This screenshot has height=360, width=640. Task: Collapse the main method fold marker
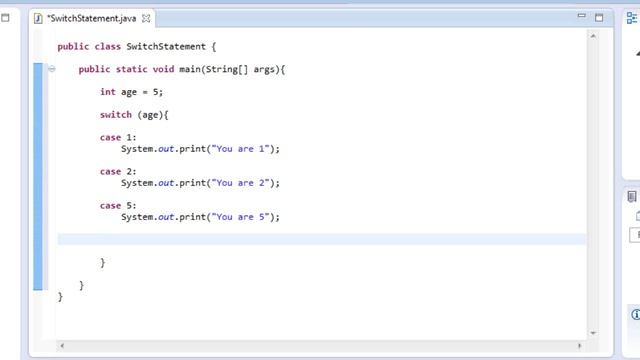pyautogui.click(x=52, y=69)
